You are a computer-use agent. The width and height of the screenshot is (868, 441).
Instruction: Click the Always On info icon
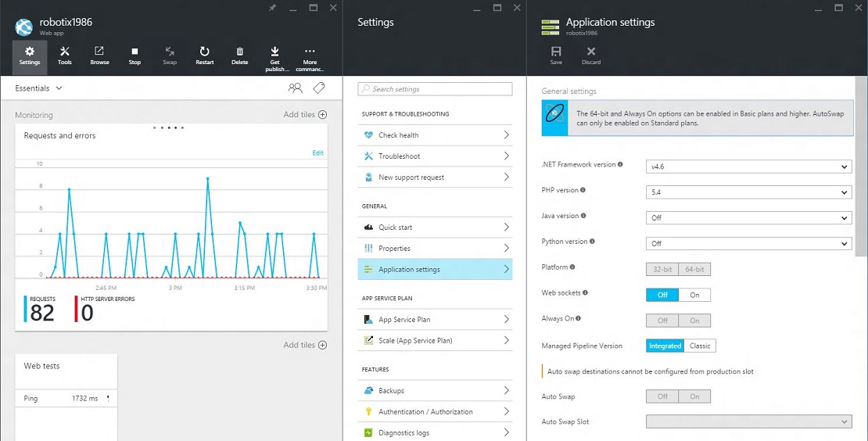(x=579, y=318)
